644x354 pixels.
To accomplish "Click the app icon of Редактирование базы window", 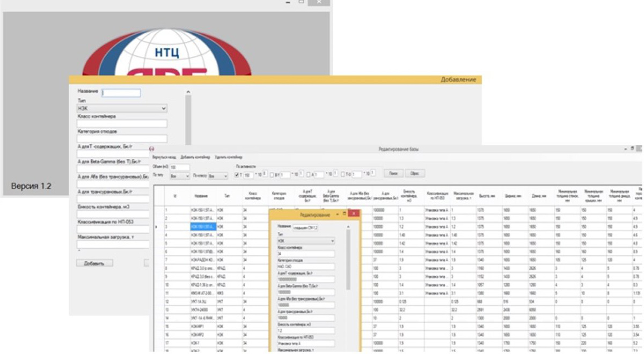I will (x=151, y=148).
